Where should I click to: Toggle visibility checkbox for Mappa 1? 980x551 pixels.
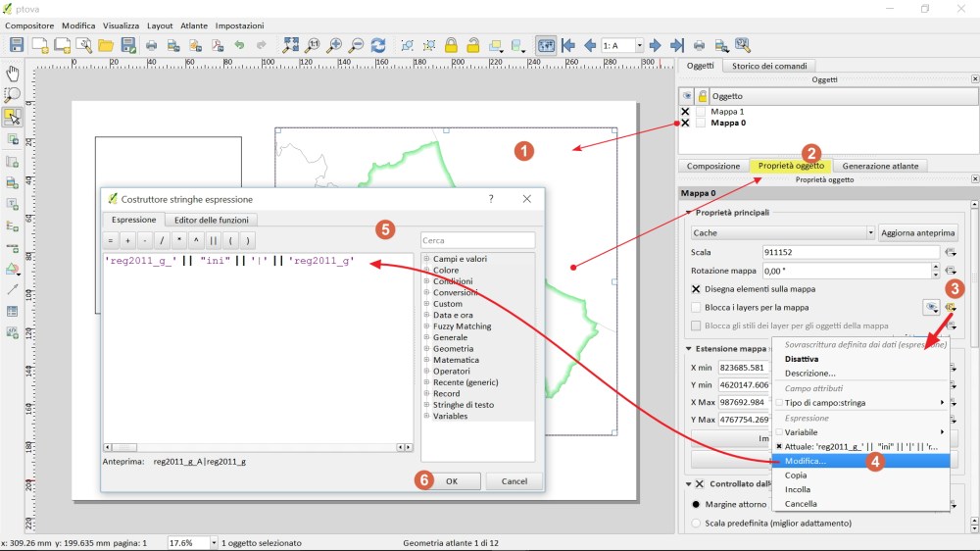click(686, 112)
